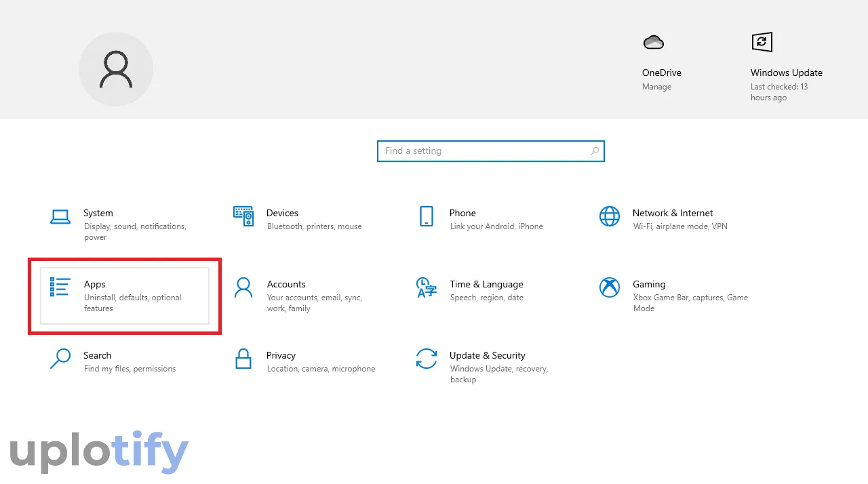The height and width of the screenshot is (484, 868).
Task: Click "Xbox Game Bar, captures, Game Mode" text
Action: pyautogui.click(x=690, y=303)
